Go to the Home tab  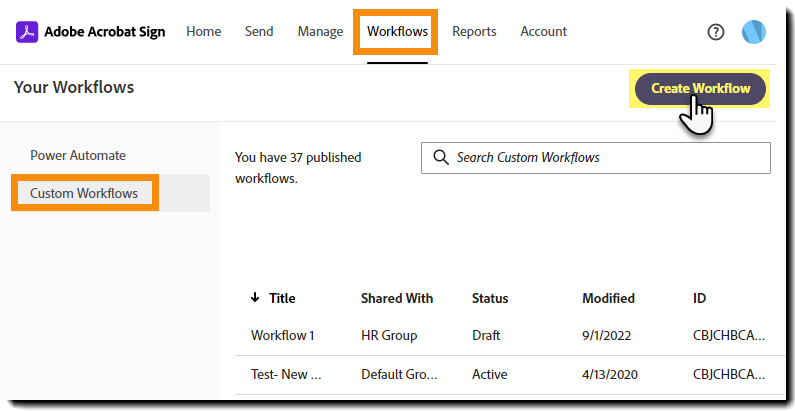(x=203, y=32)
